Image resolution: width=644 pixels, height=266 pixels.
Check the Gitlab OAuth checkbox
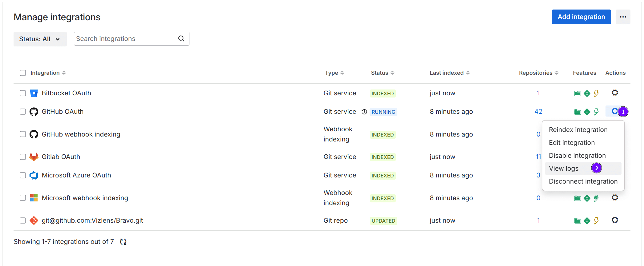tap(23, 157)
